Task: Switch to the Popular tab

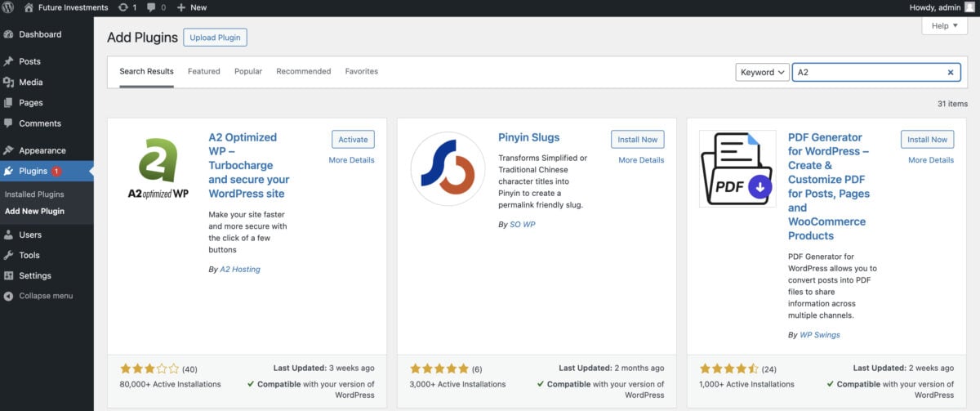Action: (248, 72)
